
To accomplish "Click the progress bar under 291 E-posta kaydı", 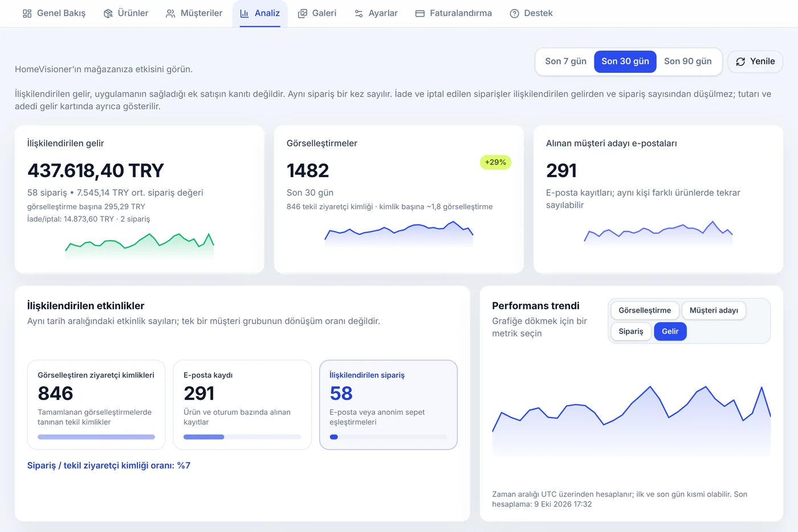I will [242, 437].
